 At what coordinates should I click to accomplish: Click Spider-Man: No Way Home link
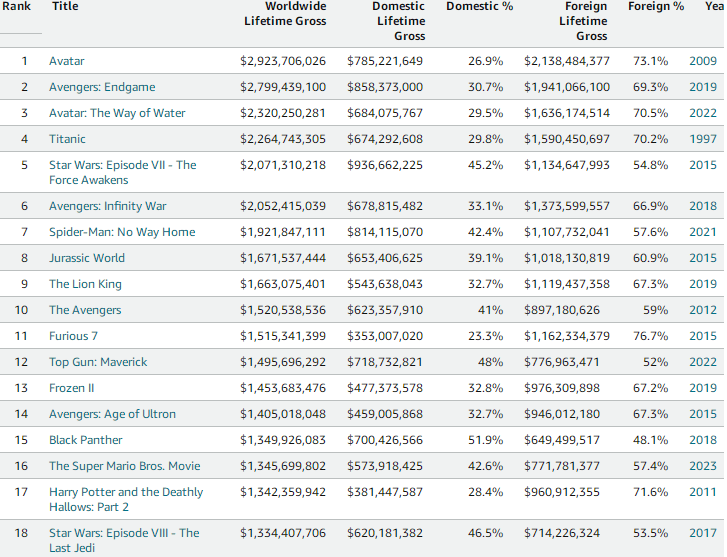122,232
